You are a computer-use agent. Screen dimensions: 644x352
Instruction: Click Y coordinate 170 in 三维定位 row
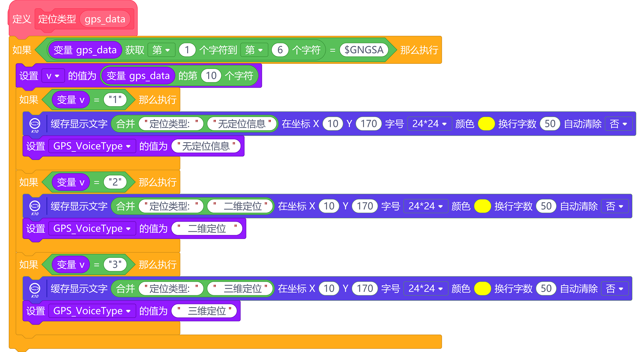point(365,289)
